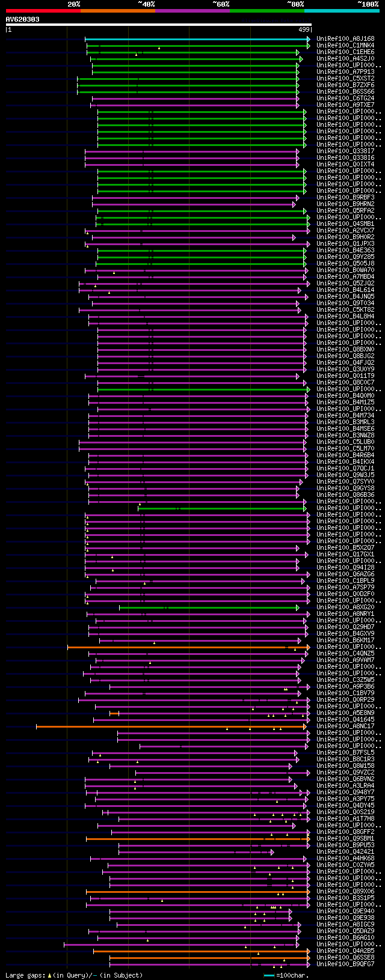Click UniRef100_C5KT82 label
The image size is (385, 980).
tap(345, 309)
